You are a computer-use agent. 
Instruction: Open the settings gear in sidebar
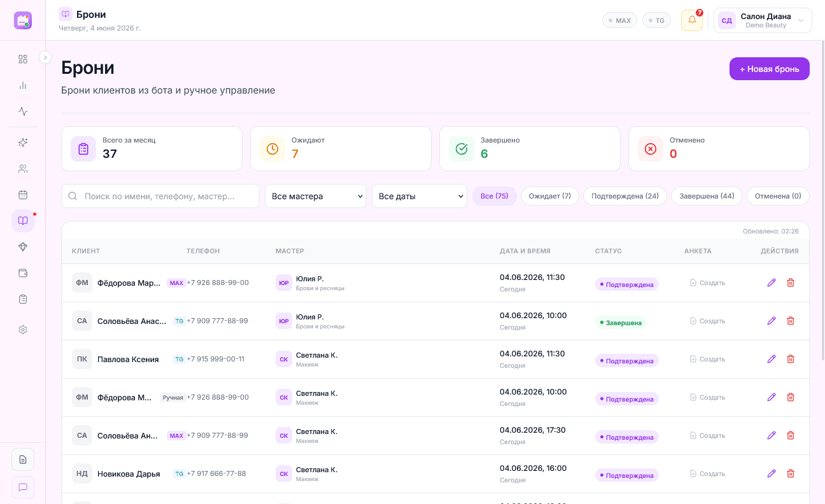(23, 330)
